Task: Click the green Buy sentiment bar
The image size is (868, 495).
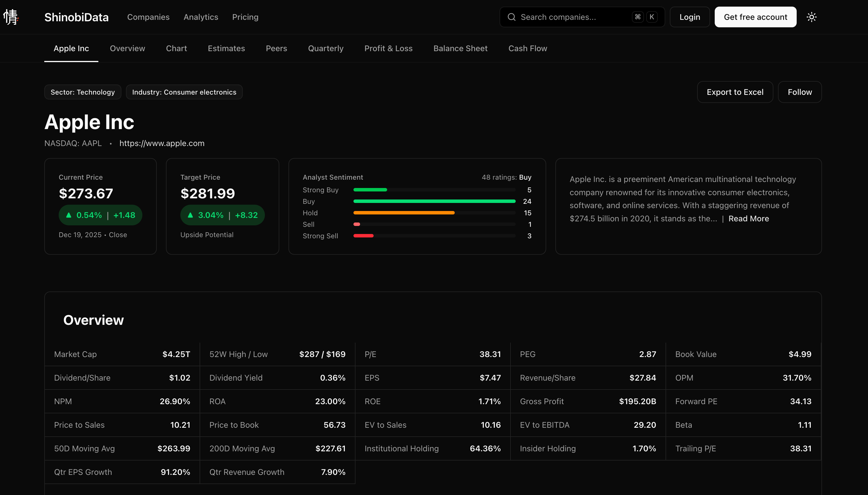Action: tap(434, 201)
